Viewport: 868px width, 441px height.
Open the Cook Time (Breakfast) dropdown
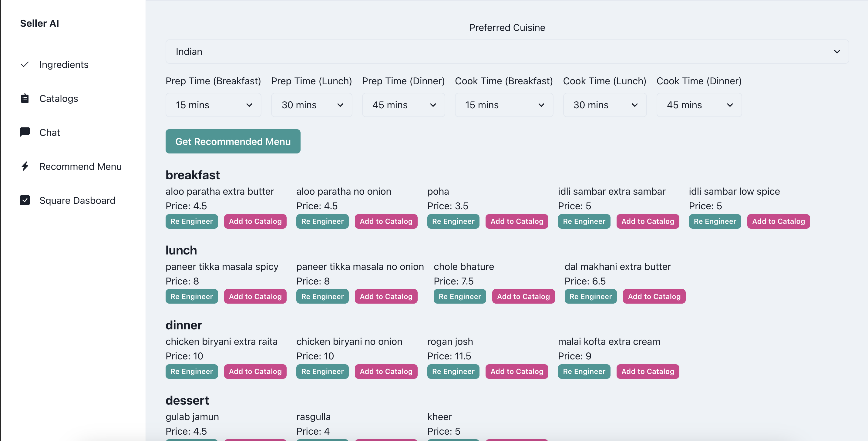coord(504,105)
